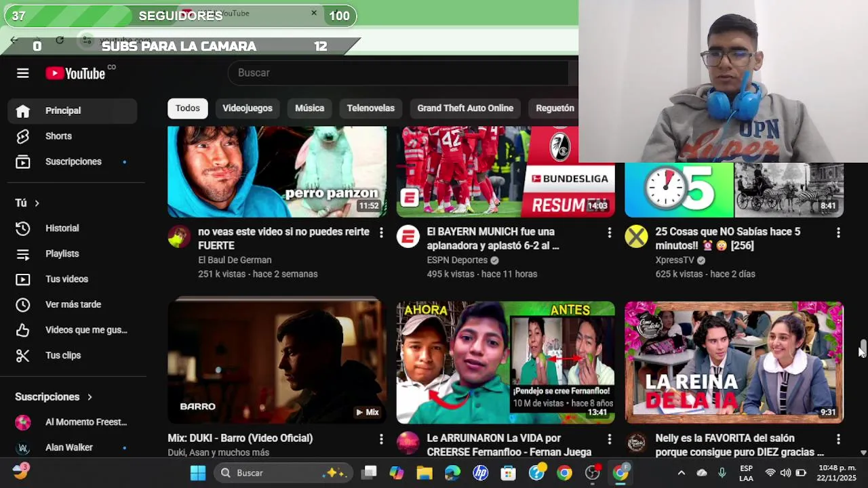Click ESPN Deportes channel name
The image size is (868, 488).
point(457,260)
